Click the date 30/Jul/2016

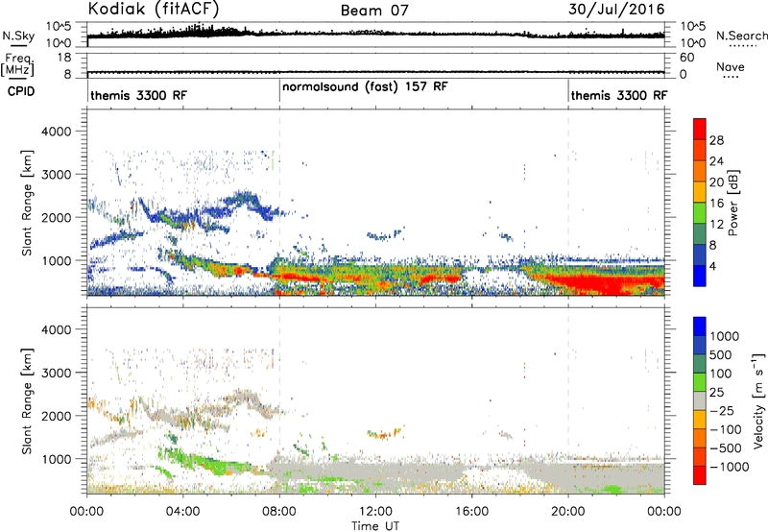616,10
